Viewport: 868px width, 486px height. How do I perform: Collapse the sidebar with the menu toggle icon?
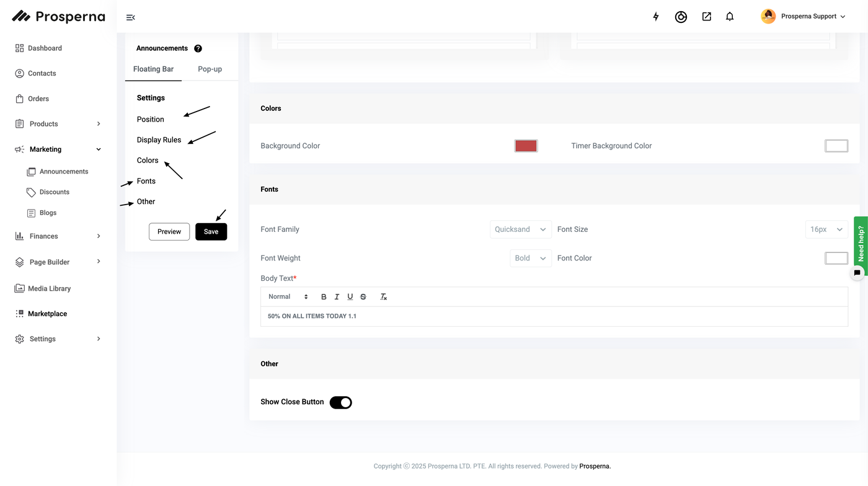pyautogui.click(x=130, y=17)
